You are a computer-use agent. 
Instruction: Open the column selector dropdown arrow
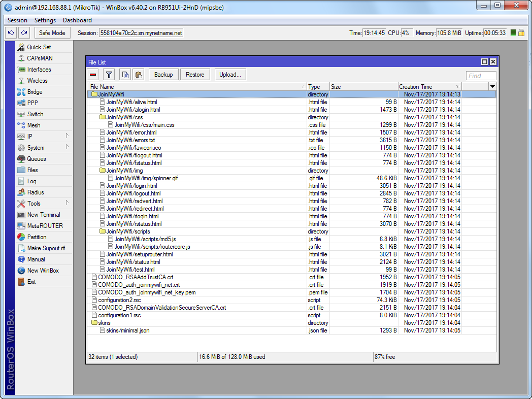pos(492,87)
